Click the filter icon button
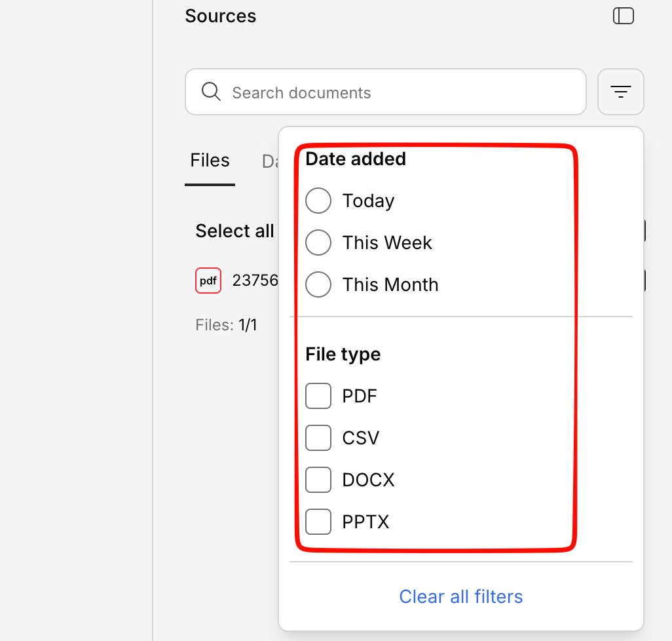Image resolution: width=672 pixels, height=641 pixels. 620,92
